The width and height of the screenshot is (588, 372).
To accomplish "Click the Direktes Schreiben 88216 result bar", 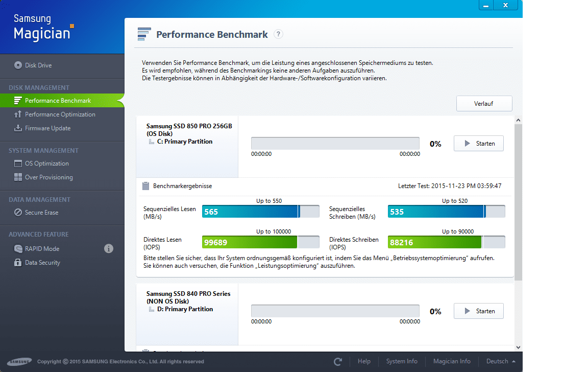I will coord(446,242).
